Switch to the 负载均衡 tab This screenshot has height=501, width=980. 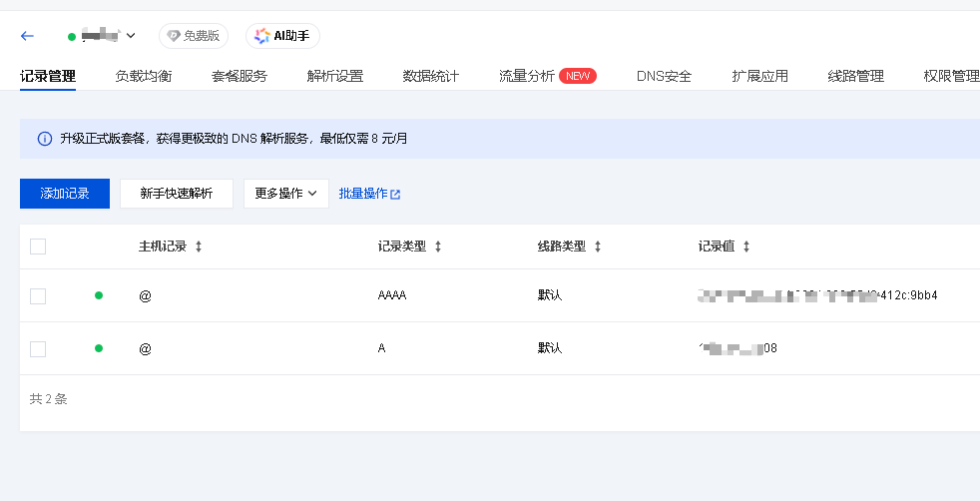point(144,76)
